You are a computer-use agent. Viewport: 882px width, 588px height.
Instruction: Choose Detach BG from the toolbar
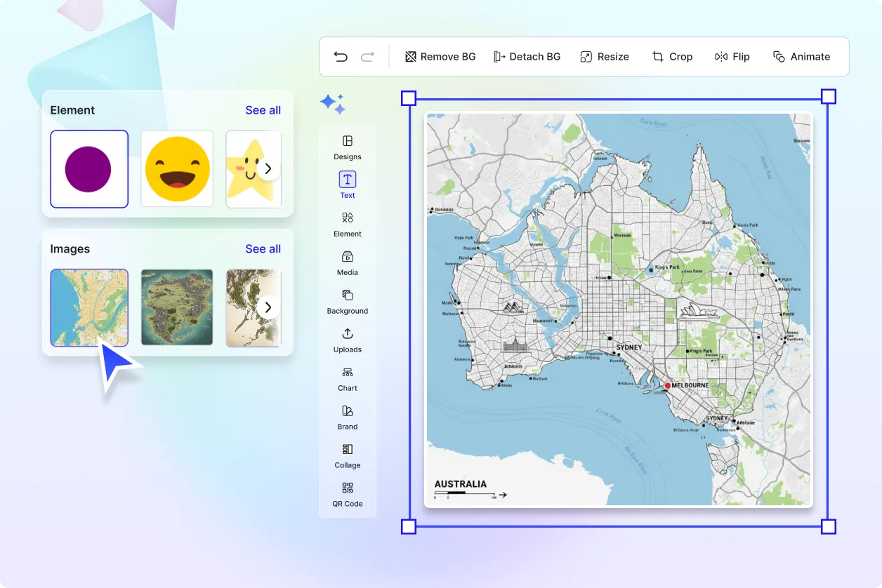tap(527, 57)
